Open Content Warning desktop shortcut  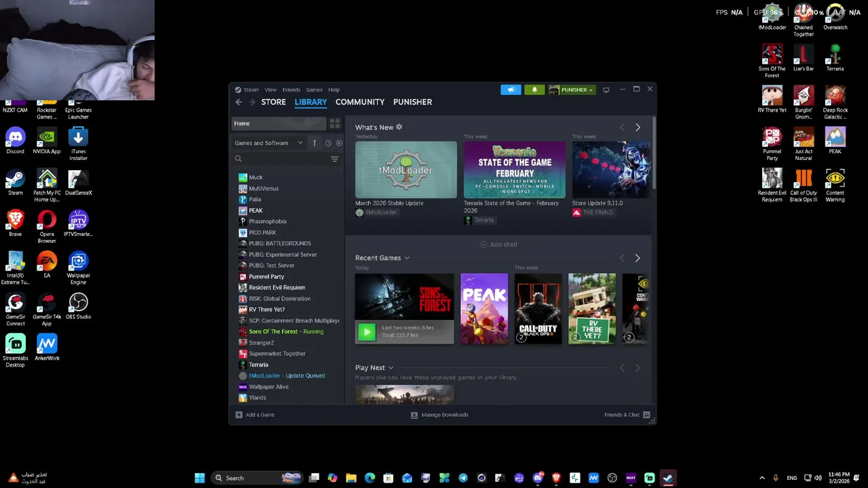835,186
